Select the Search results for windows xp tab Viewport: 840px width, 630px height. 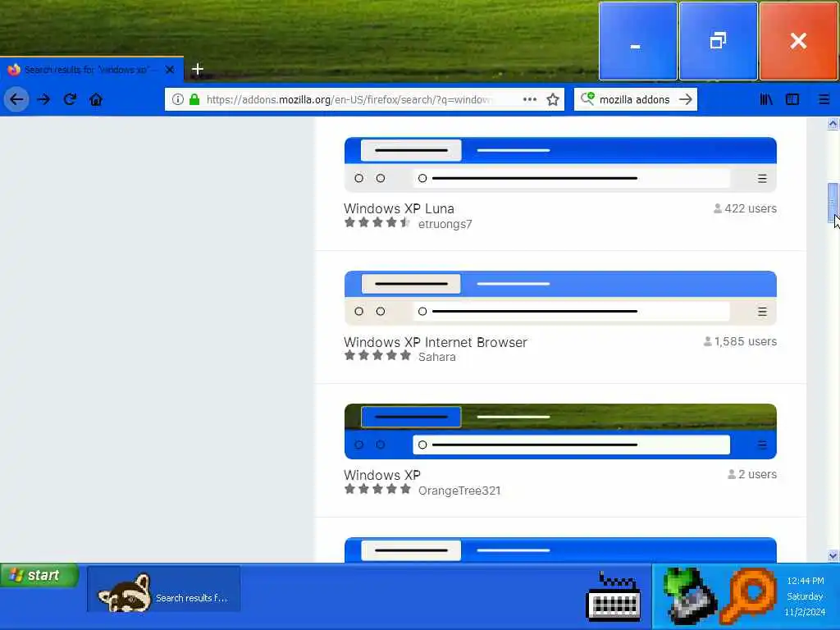pos(92,69)
